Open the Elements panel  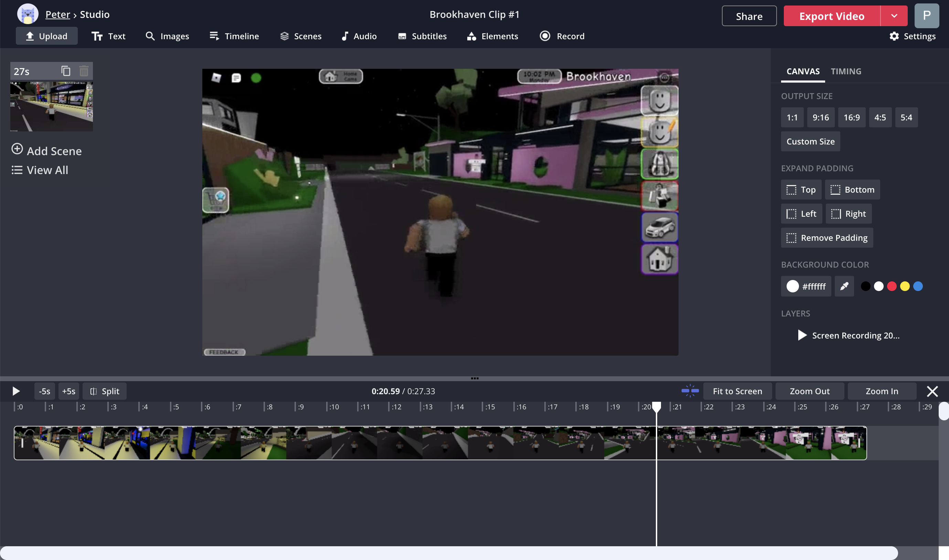click(x=492, y=36)
